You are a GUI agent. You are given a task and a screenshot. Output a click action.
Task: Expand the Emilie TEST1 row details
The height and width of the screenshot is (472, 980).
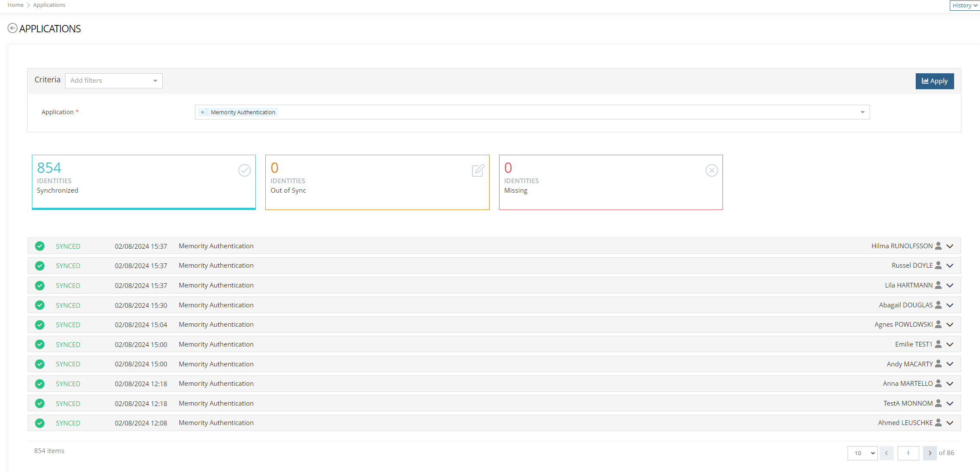(950, 344)
